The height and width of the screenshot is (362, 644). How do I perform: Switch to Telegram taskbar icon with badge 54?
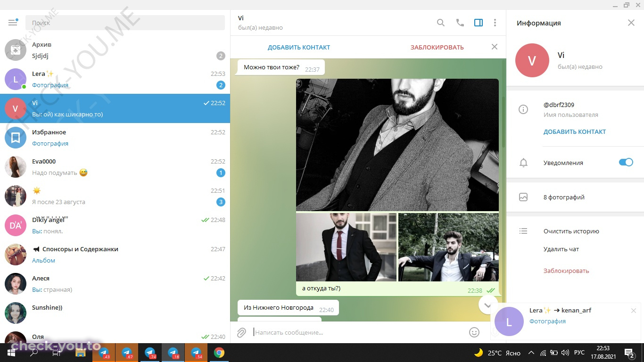point(196,353)
